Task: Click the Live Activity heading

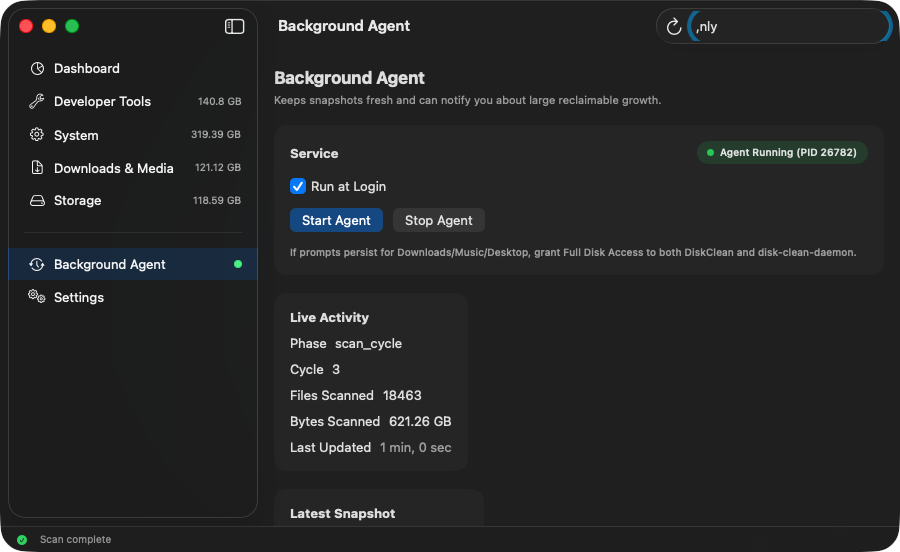Action: pyautogui.click(x=329, y=317)
